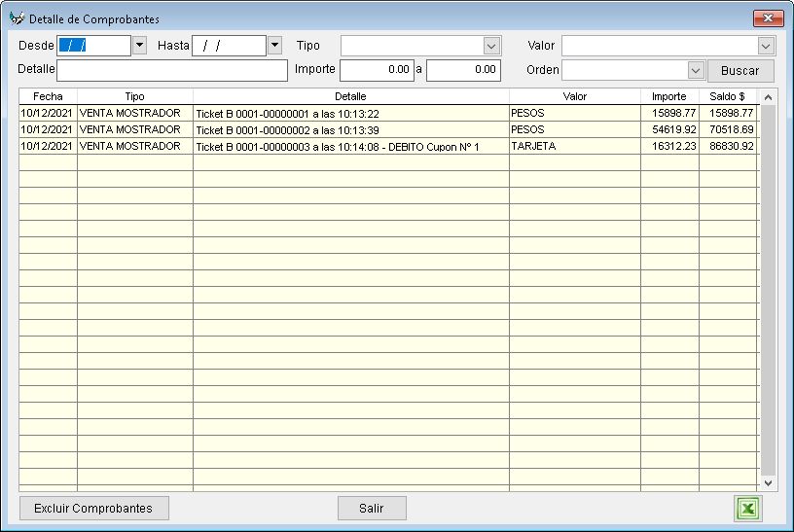
Task: Click the Excel export icon
Action: (748, 508)
